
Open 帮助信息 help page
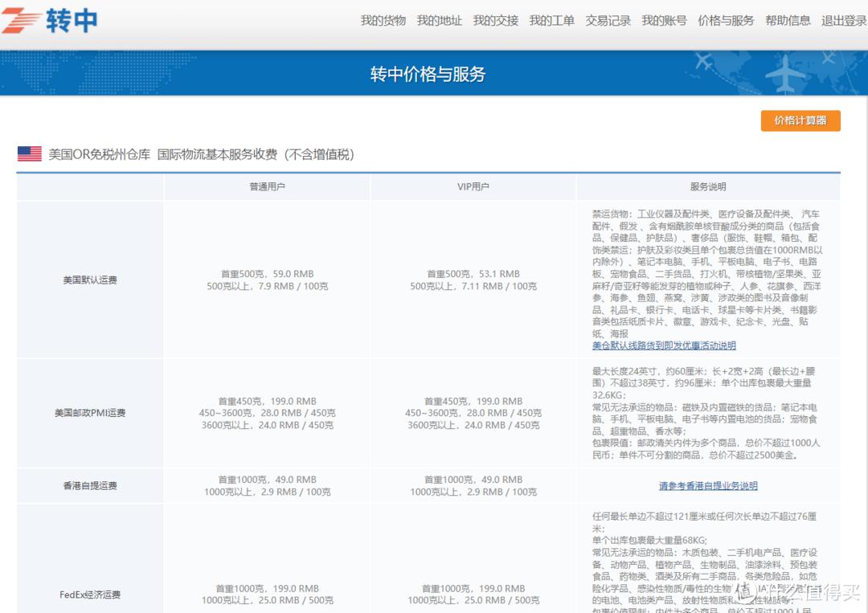coord(788,22)
